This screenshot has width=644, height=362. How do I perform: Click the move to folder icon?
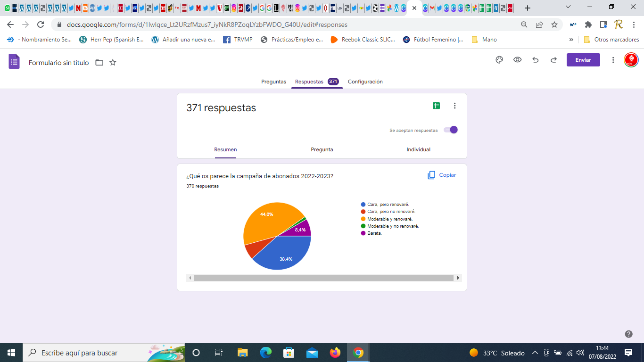99,62
